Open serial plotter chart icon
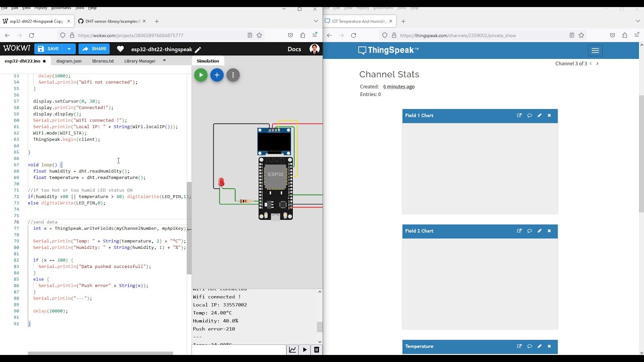This screenshot has height=362, width=644. click(x=292, y=350)
